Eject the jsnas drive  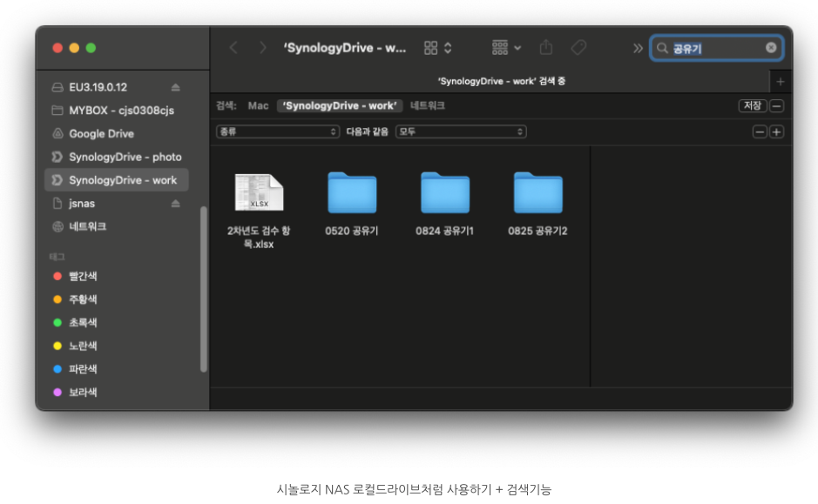(175, 204)
